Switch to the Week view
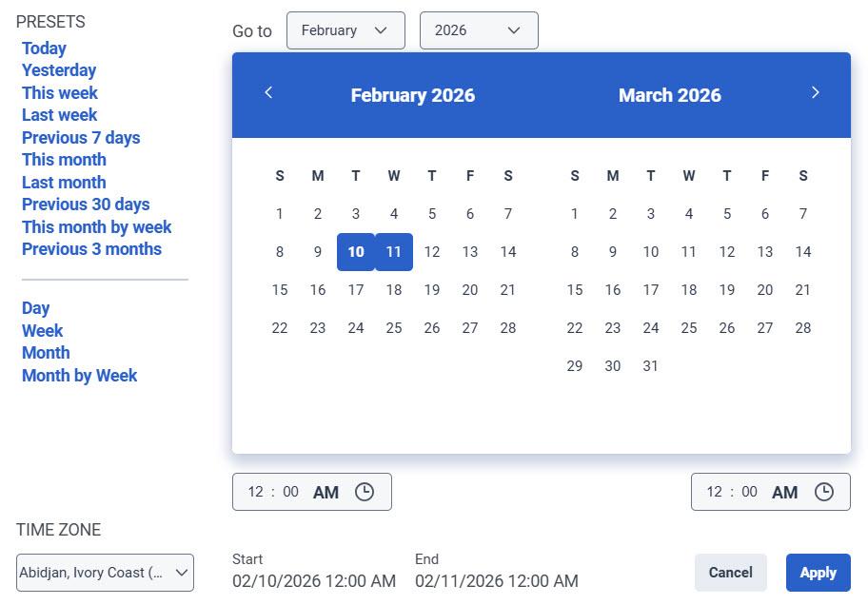Viewport: 868px width, 605px height. (x=43, y=330)
